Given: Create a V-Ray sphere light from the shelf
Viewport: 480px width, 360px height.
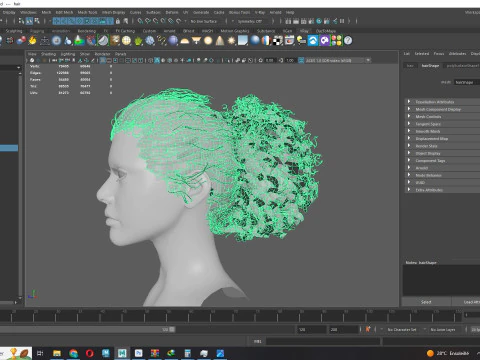Looking at the screenshot, I should tap(208, 41).
